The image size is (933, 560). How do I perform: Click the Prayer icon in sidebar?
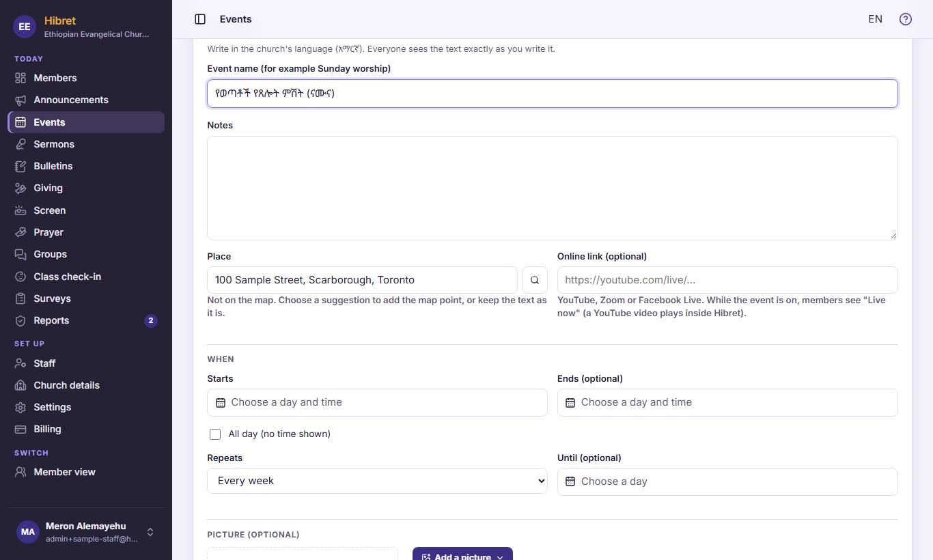coord(20,232)
